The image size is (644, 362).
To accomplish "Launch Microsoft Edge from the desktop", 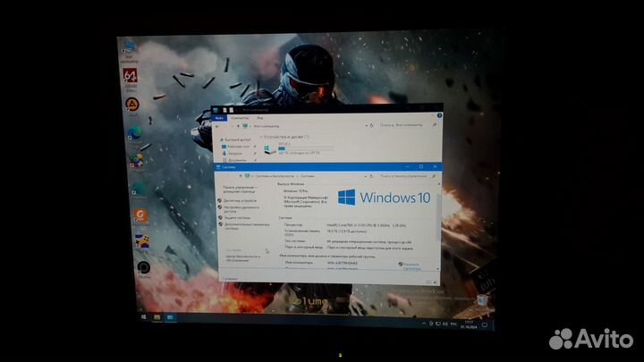I will (x=134, y=133).
